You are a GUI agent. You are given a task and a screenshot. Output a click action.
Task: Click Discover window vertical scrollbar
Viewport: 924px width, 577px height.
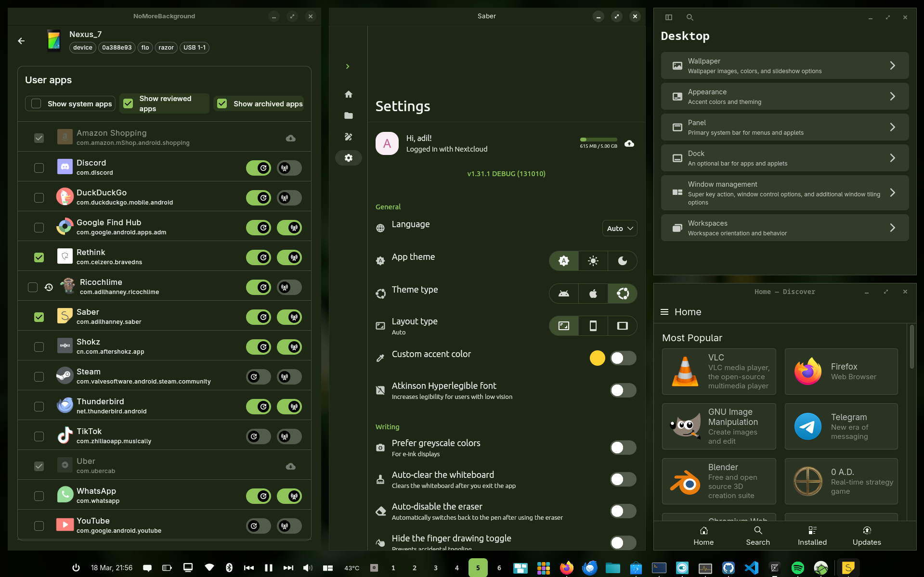[x=911, y=346]
